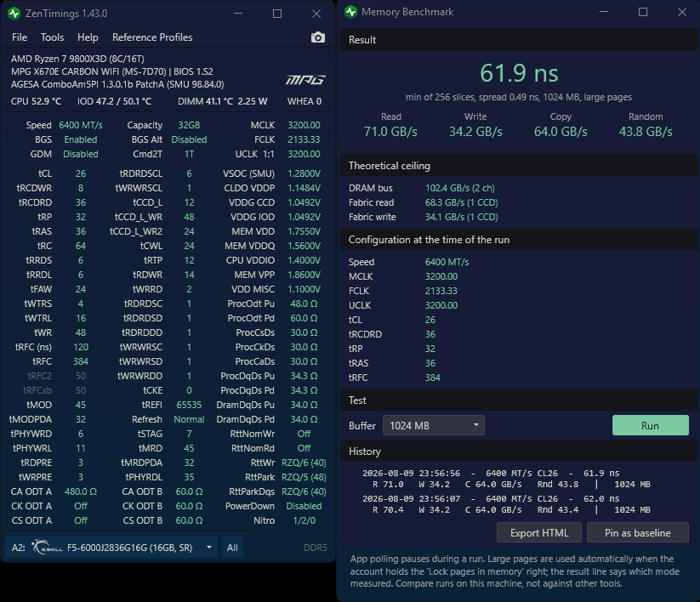Image resolution: width=700 pixels, height=602 pixels.
Task: Click the Memory Benchmark window logo icon
Action: 351,12
